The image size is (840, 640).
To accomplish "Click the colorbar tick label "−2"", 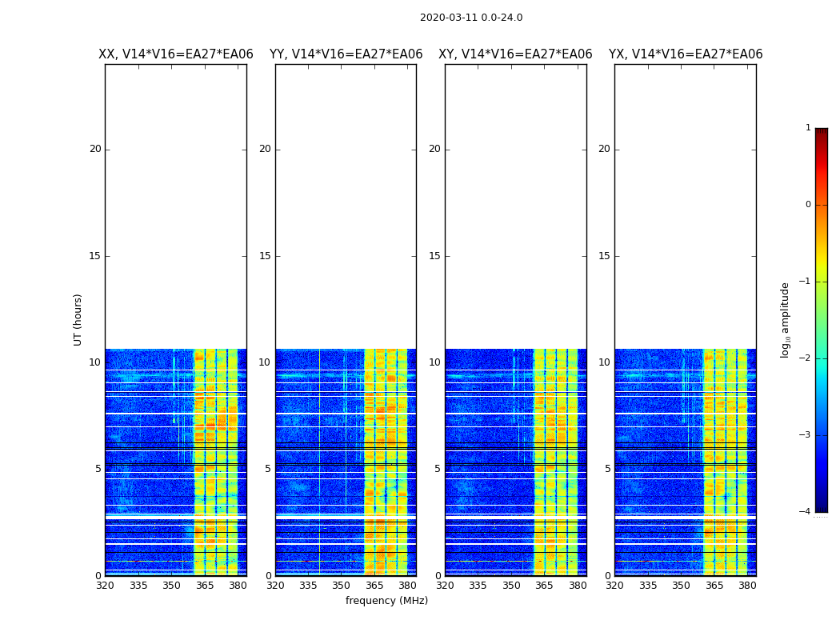I will pyautogui.click(x=806, y=358).
